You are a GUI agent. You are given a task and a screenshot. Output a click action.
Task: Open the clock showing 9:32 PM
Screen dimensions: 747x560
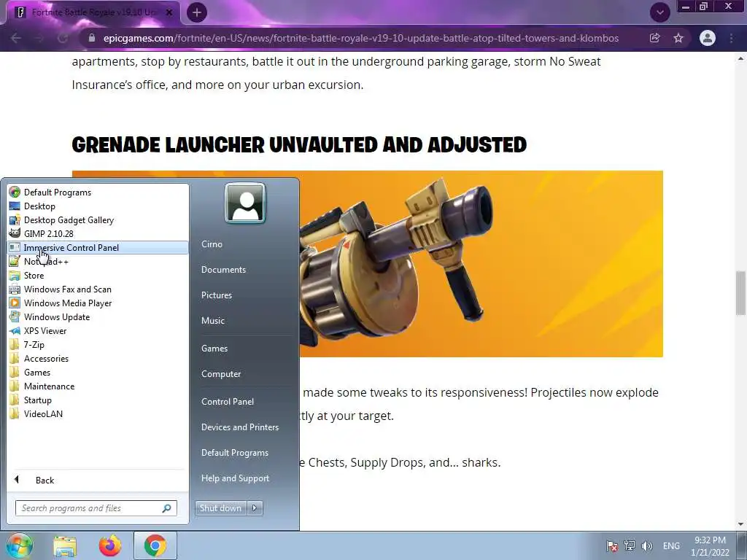710,546
